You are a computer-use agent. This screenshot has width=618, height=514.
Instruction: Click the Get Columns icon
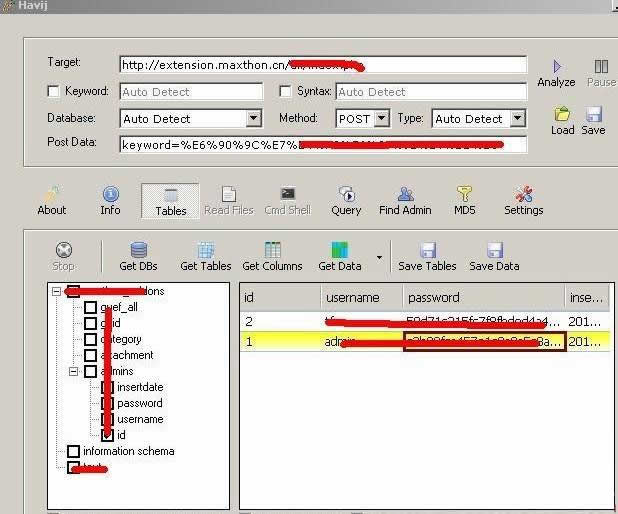point(272,250)
